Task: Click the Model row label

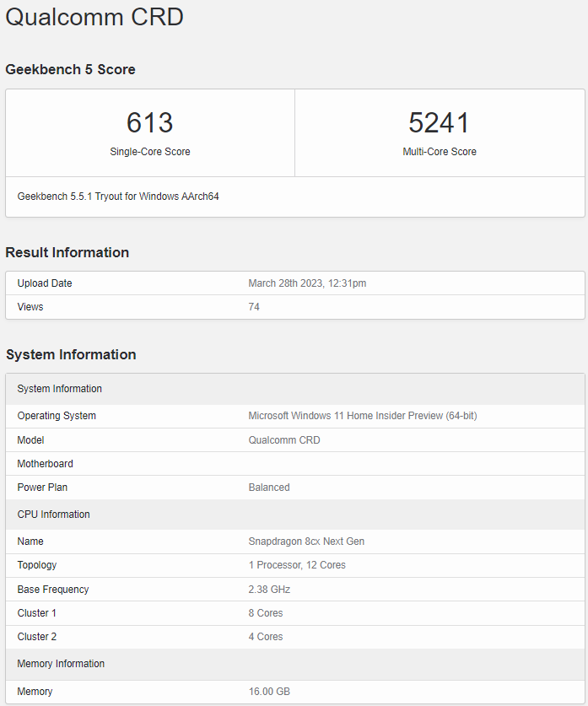Action: [x=30, y=440]
